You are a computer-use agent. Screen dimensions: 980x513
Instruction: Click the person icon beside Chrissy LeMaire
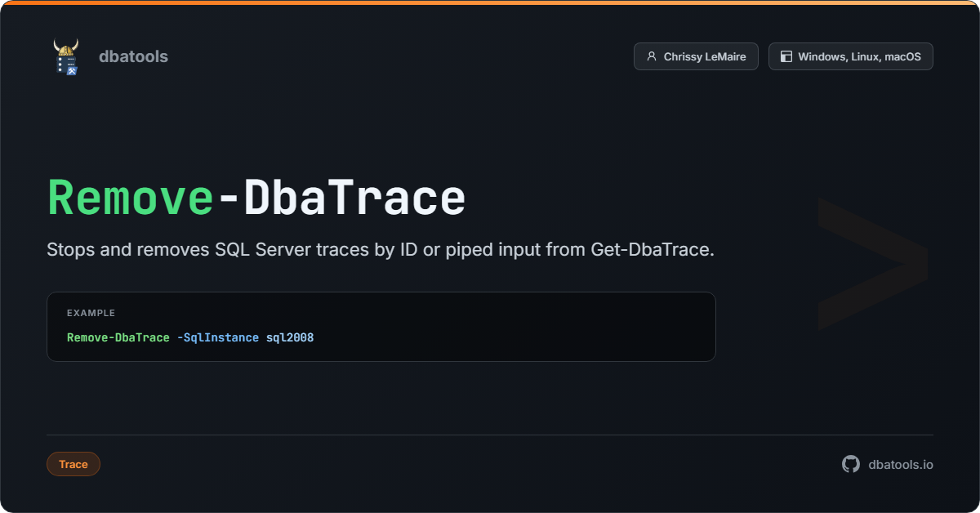click(x=652, y=56)
